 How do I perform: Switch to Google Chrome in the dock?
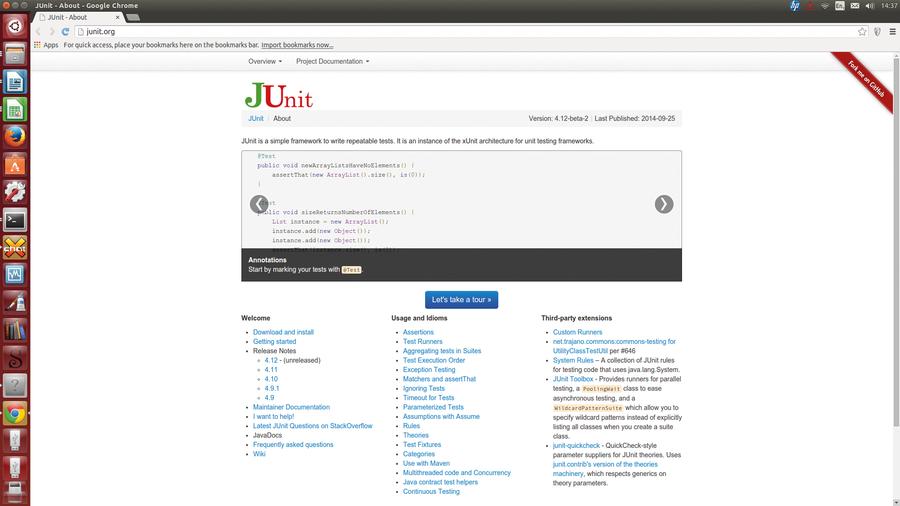pyautogui.click(x=15, y=413)
